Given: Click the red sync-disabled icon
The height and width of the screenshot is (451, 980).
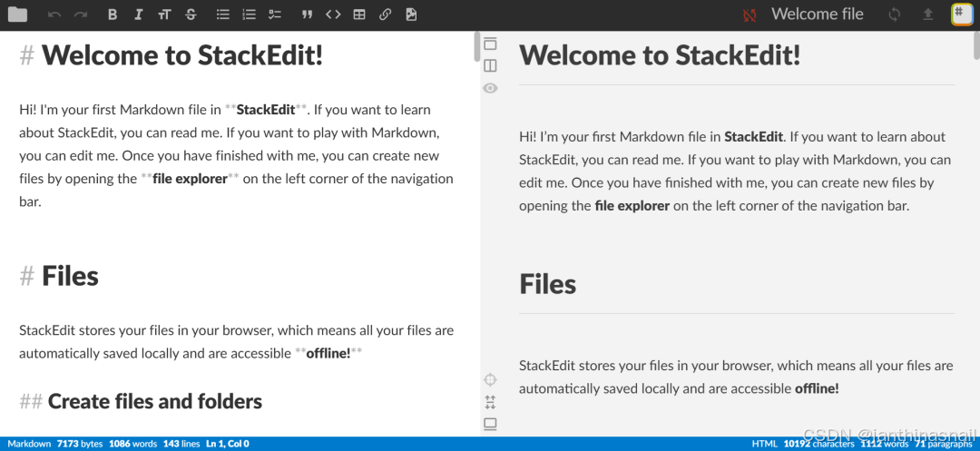Looking at the screenshot, I should [750, 15].
